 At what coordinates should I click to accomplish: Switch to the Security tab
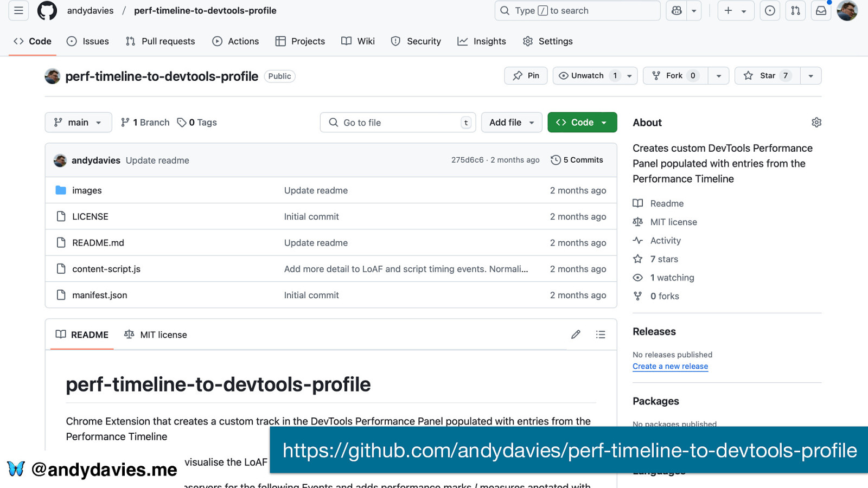coord(416,41)
